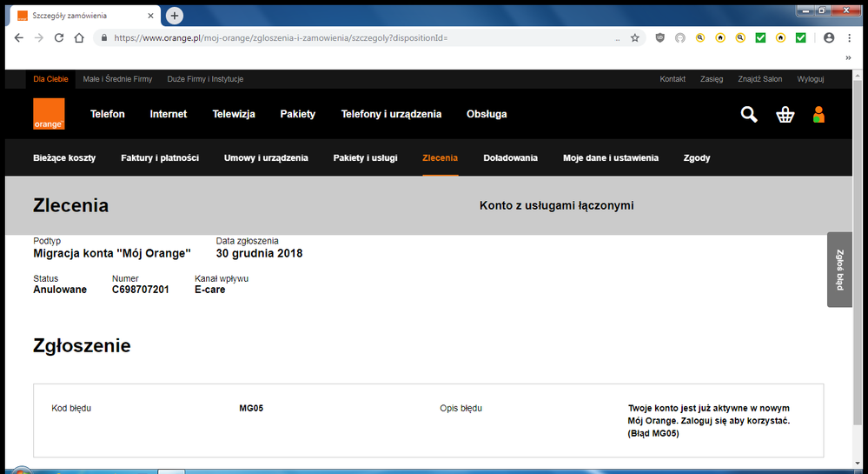
Task: Go to Bieżące koszty tab
Action: (64, 157)
